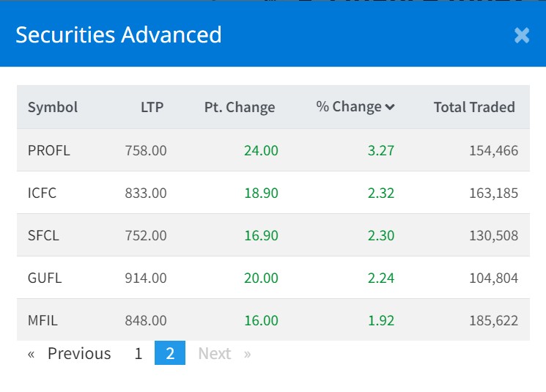Click ICFC's LTP value 833.00

[x=146, y=193]
